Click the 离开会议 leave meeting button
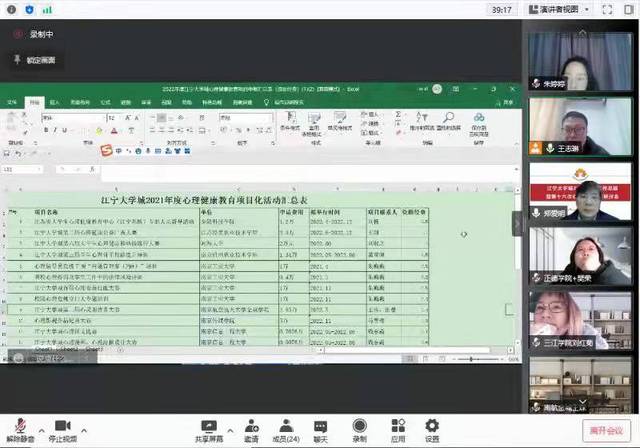Screen dimensions: 640x448 (x=606, y=430)
